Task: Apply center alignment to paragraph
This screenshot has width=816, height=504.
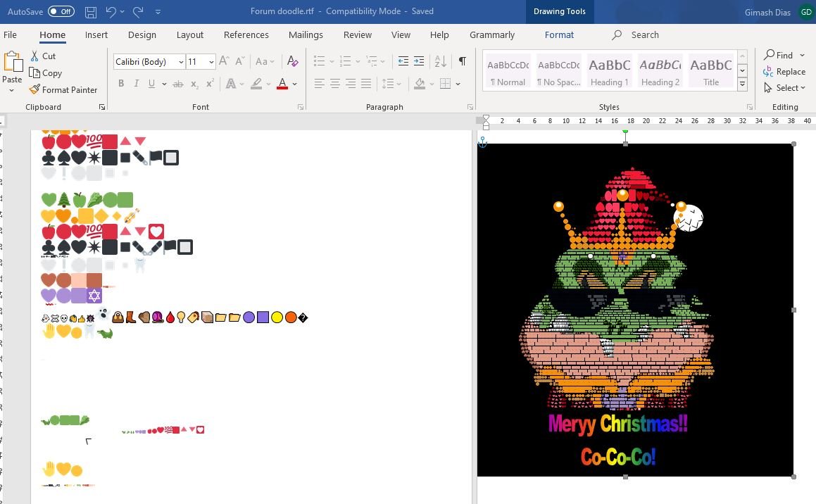Action: pos(335,84)
